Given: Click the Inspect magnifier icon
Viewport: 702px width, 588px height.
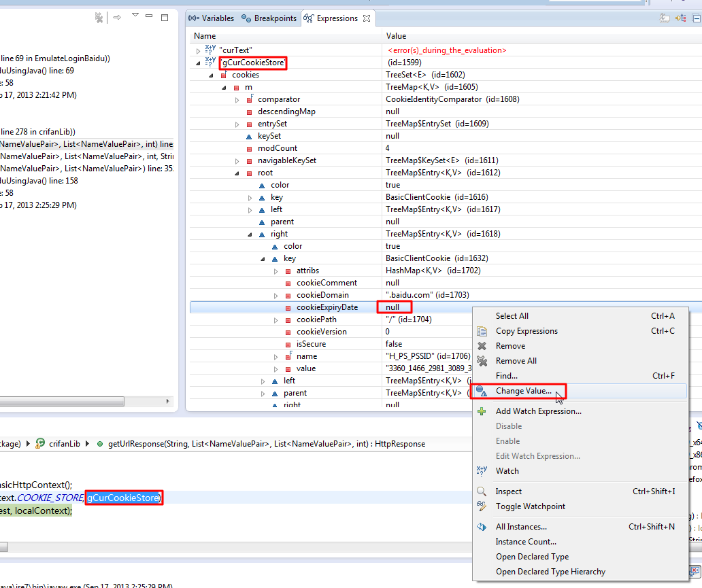Looking at the screenshot, I should pos(482,491).
